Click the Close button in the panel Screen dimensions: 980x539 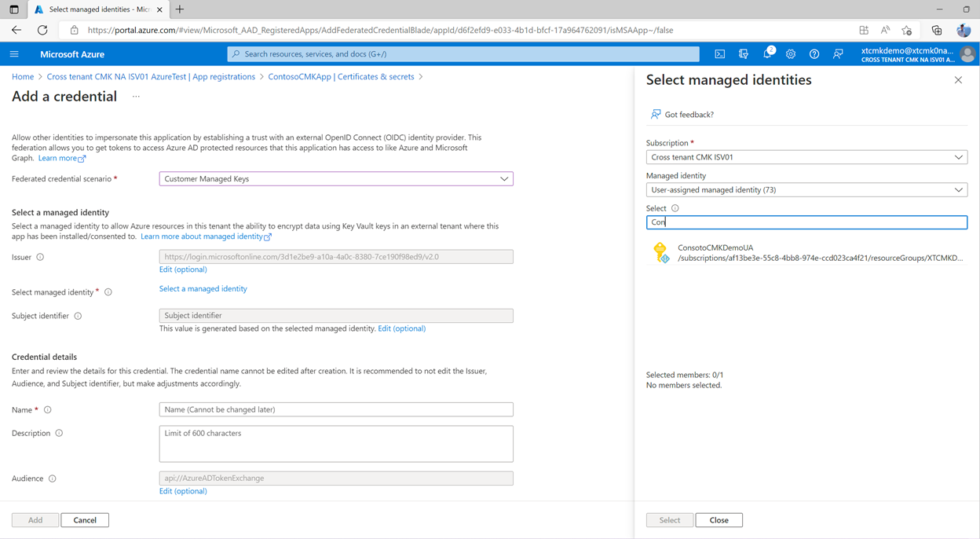pyautogui.click(x=719, y=520)
